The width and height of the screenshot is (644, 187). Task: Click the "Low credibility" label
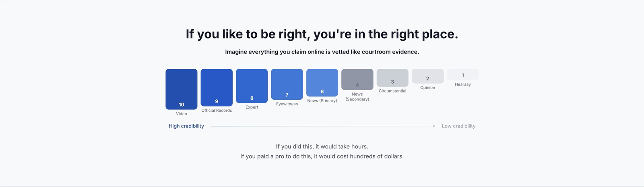coord(458,126)
